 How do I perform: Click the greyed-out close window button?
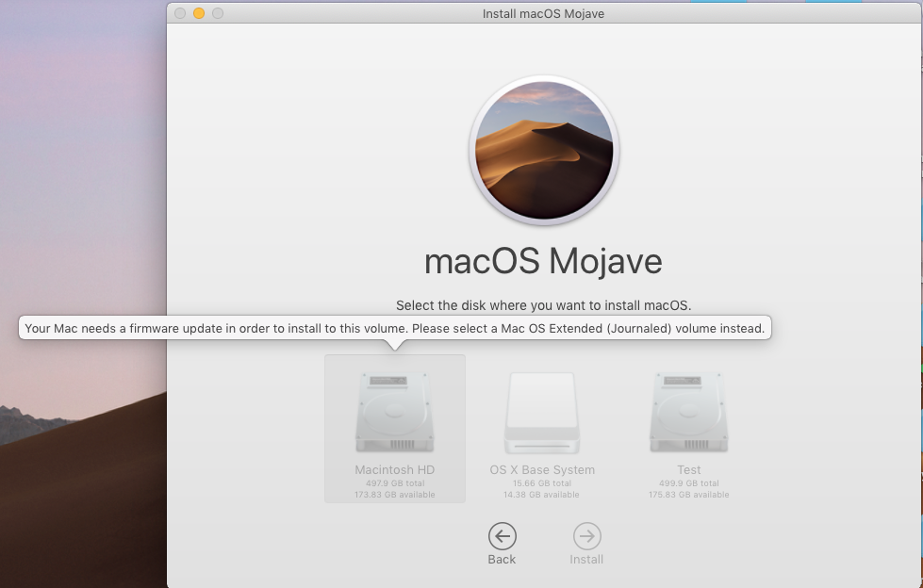tap(180, 13)
